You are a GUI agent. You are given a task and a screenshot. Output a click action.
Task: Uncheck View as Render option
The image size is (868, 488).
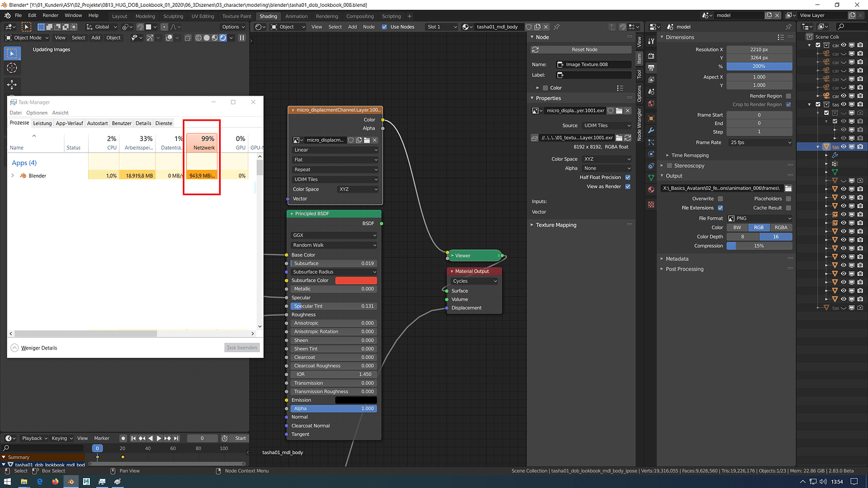pyautogui.click(x=628, y=186)
